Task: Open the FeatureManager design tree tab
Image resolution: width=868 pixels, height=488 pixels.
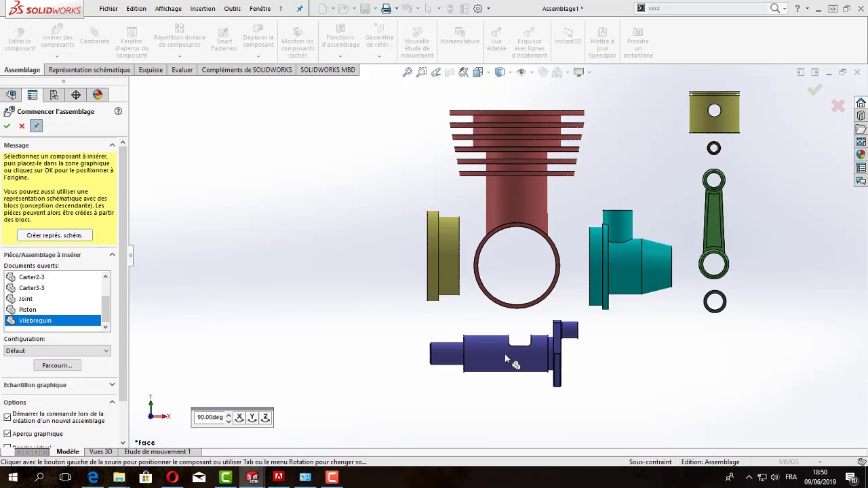Action: coord(12,95)
